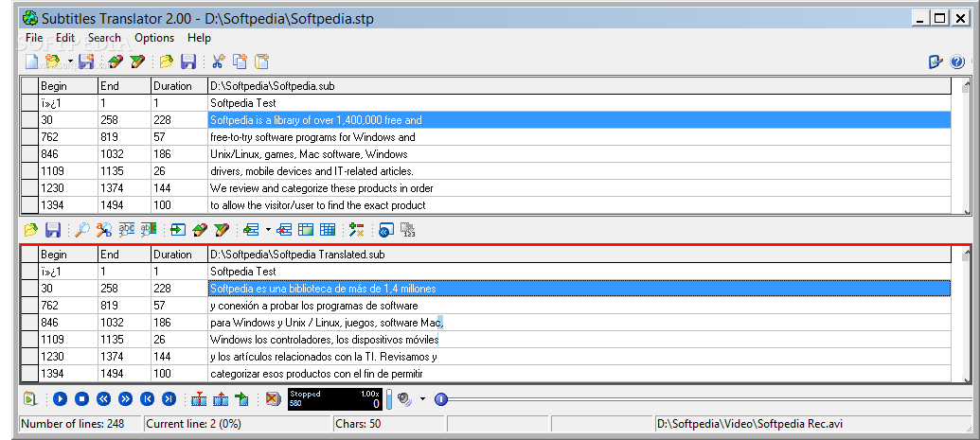Click the green panel layout icon

(306, 230)
